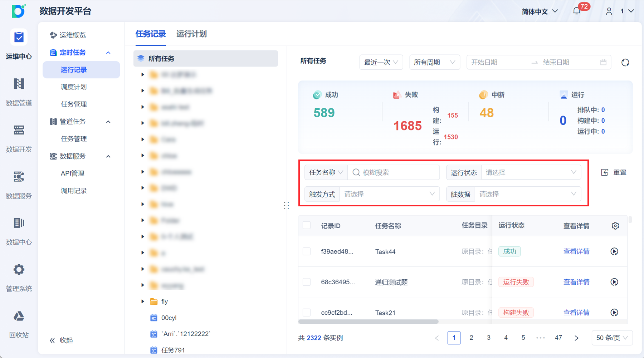This screenshot has height=358, width=644.
Task: Rerun the Task44 record play icon
Action: pos(614,251)
